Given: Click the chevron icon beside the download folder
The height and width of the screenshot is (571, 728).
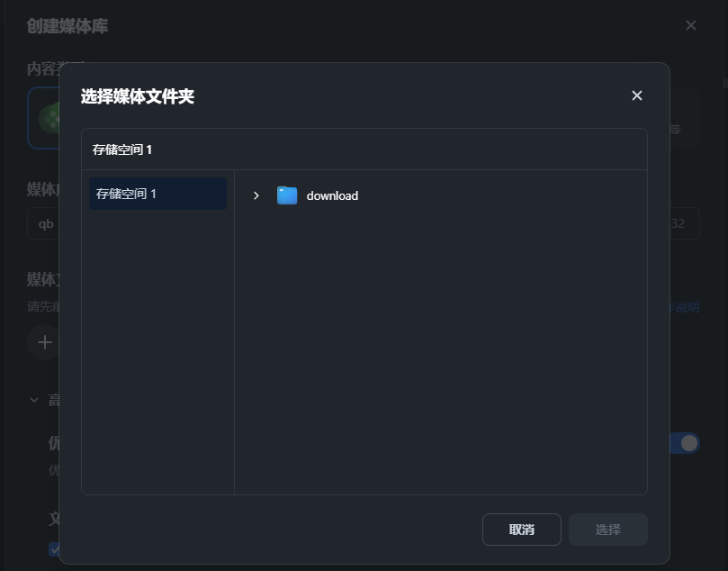Looking at the screenshot, I should tap(256, 195).
